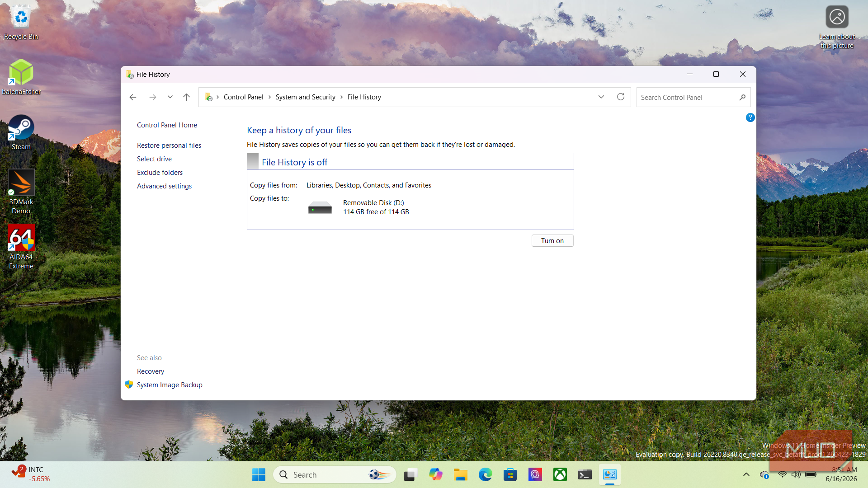
Task: Go up one level with the up arrow
Action: point(186,97)
